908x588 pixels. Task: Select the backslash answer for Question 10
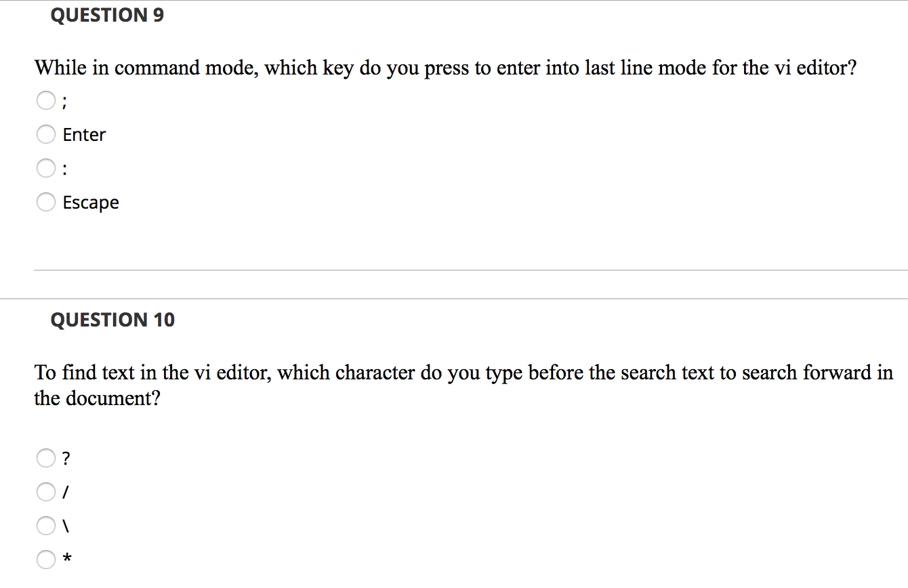46,526
